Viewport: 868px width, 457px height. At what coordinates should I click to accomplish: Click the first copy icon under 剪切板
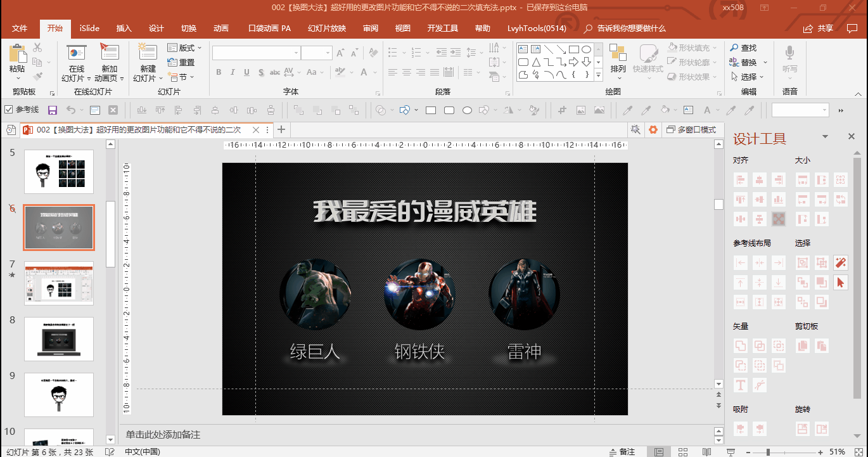[x=803, y=346]
